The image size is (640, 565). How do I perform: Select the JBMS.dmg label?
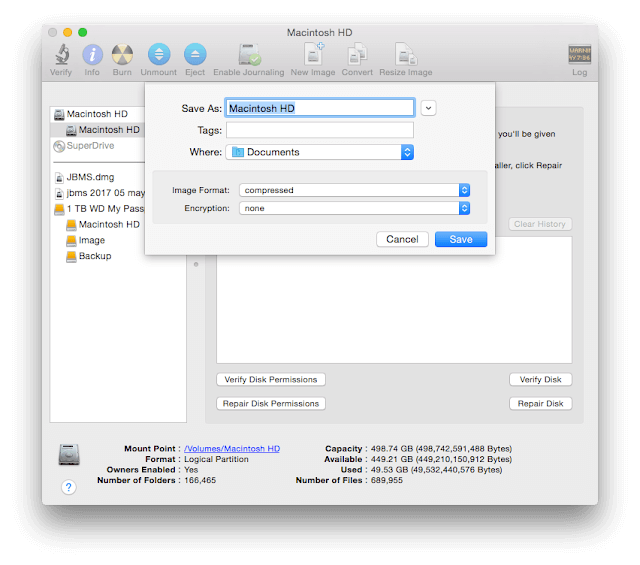(90, 177)
